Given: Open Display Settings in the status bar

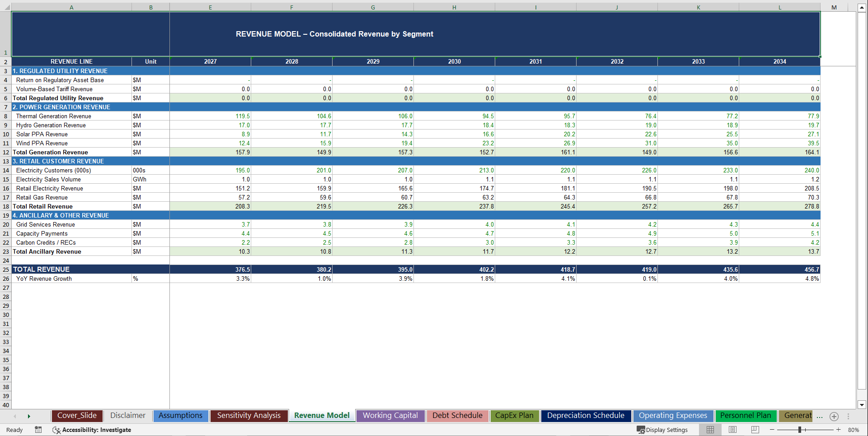Looking at the screenshot, I should tap(663, 430).
